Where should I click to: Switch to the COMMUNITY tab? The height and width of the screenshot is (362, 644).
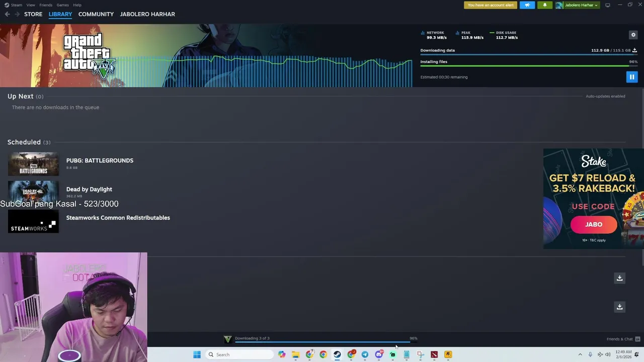pyautogui.click(x=96, y=14)
